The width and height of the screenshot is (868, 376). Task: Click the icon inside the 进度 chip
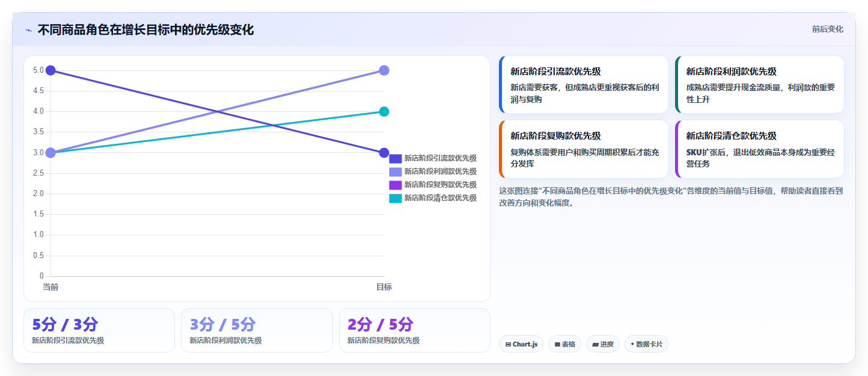[595, 345]
